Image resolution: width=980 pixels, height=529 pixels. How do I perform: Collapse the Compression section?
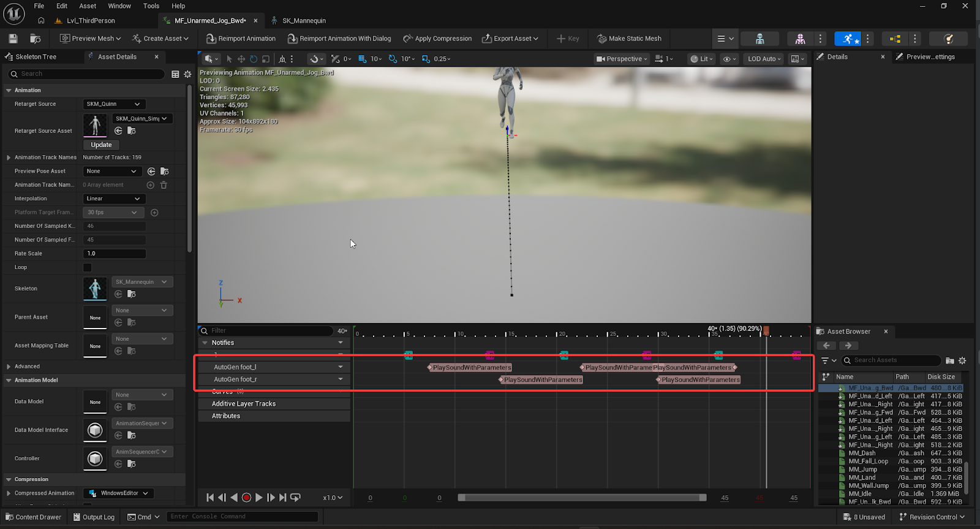[9, 479]
